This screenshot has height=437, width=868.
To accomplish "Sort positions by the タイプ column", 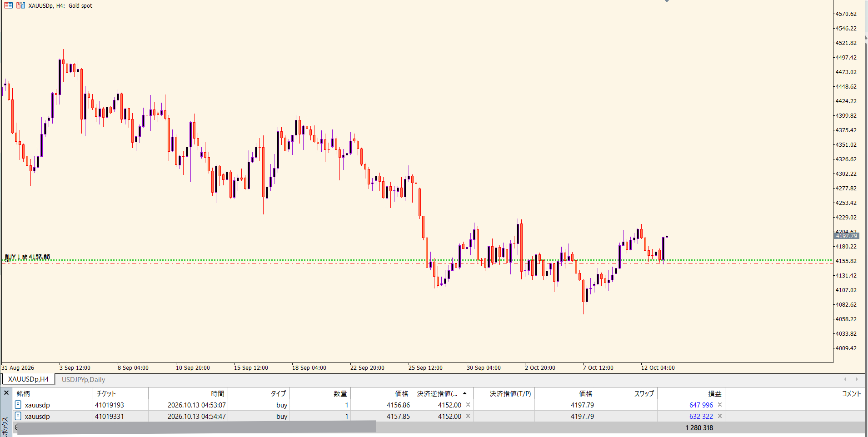I will (x=259, y=393).
